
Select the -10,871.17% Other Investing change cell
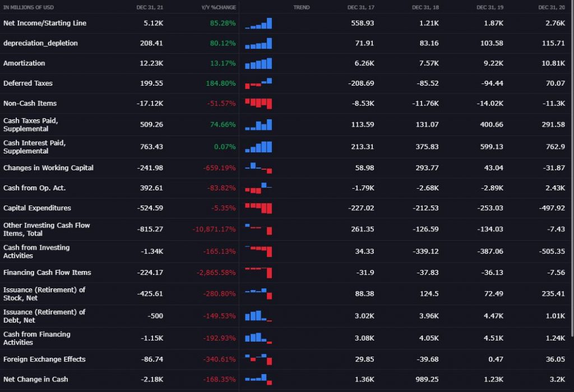coord(214,230)
